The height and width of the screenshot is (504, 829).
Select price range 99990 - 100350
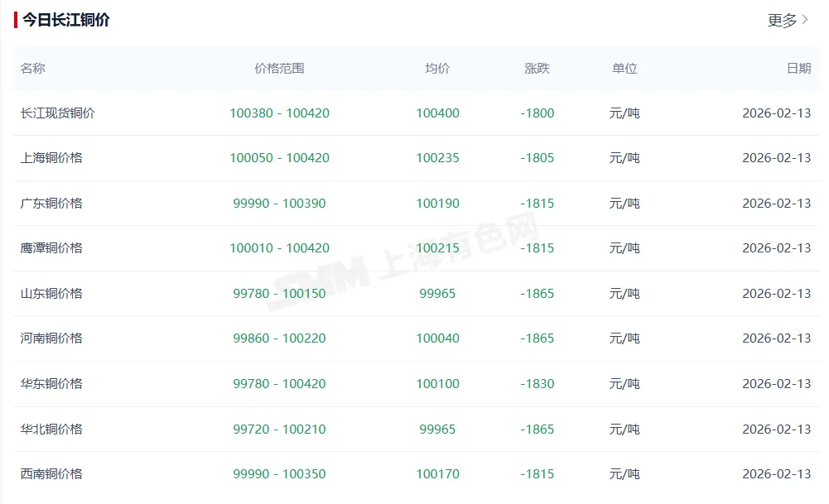(279, 474)
